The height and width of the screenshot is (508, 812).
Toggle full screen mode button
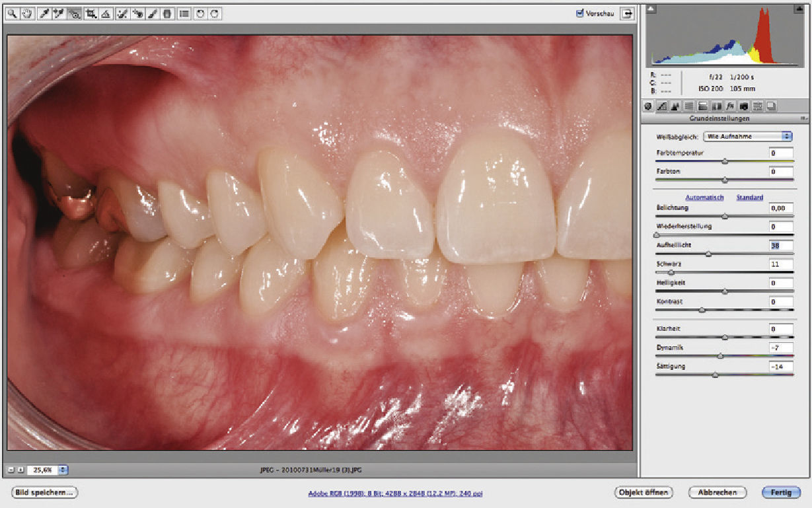click(x=625, y=13)
